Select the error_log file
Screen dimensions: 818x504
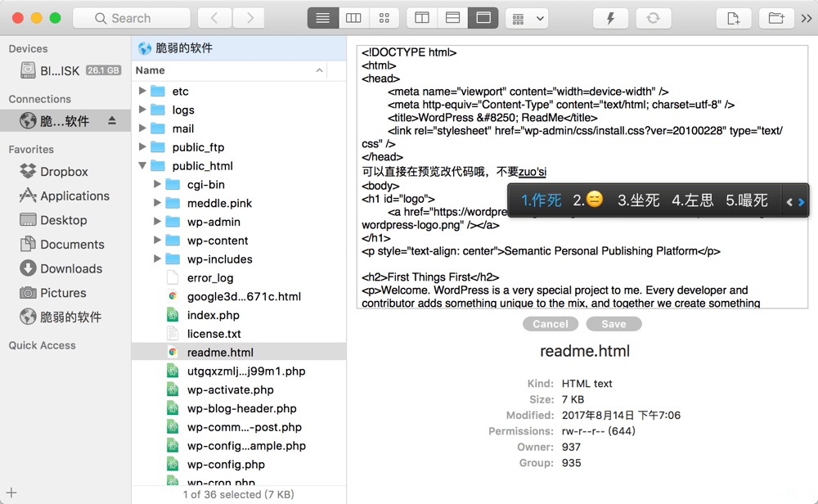point(239,277)
